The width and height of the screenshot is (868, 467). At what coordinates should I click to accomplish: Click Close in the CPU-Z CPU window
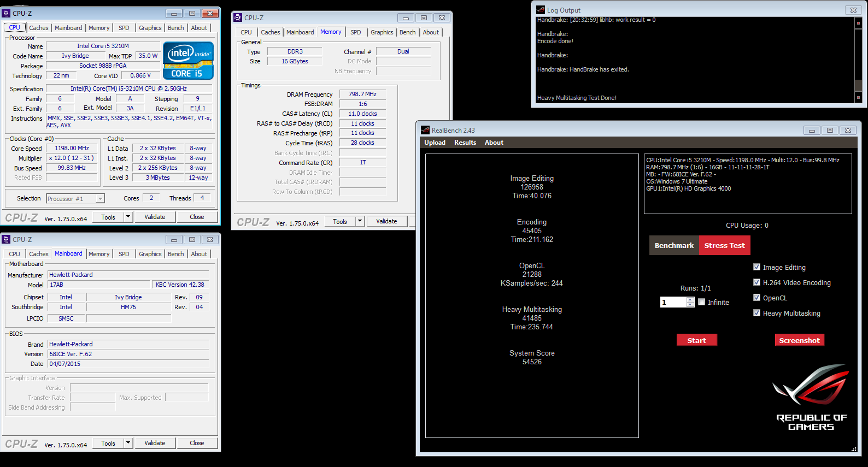pyautogui.click(x=197, y=217)
